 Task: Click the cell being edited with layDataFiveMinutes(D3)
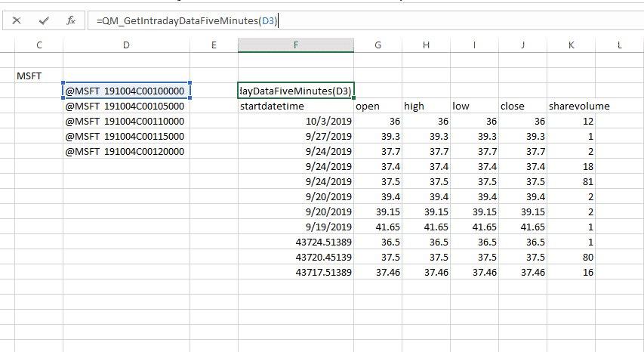coord(295,91)
